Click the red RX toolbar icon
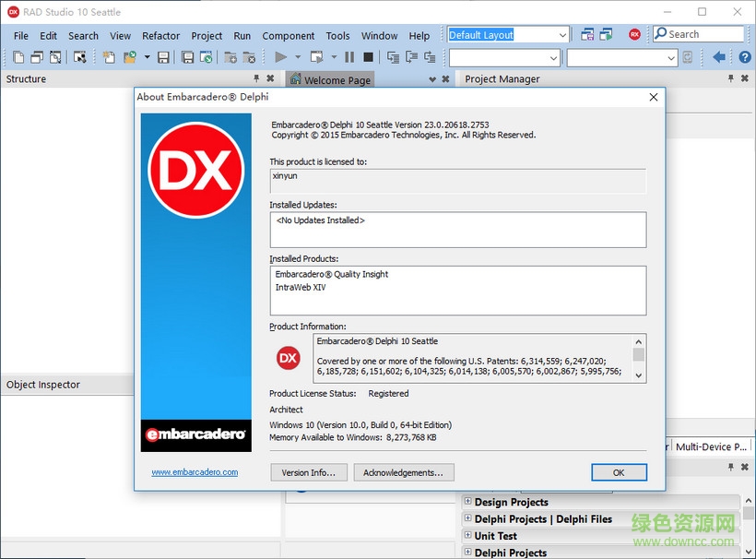This screenshot has width=756, height=559. pos(634,33)
